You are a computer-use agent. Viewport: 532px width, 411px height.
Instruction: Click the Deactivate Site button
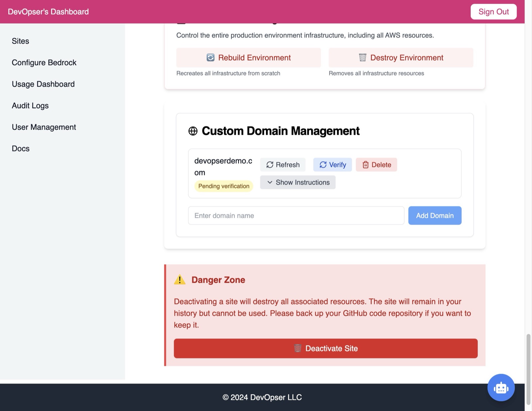pyautogui.click(x=326, y=348)
